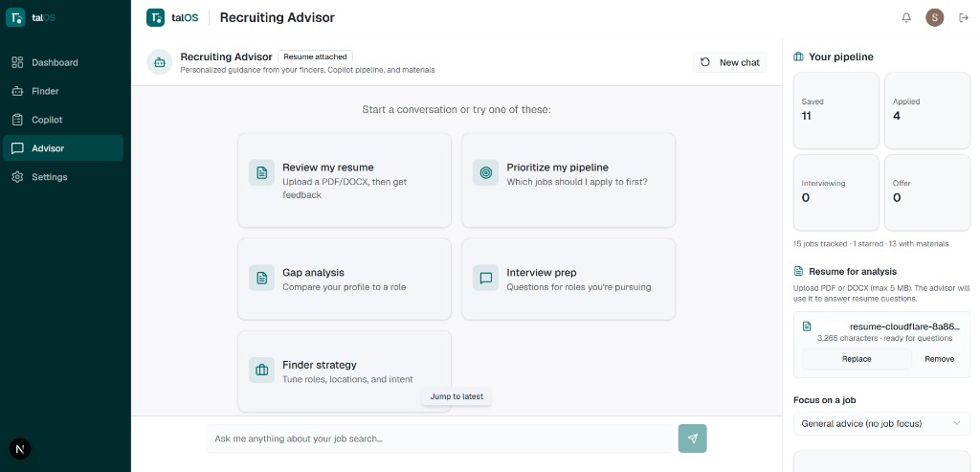Click the Next.js N badge
980x472 pixels.
(20, 449)
